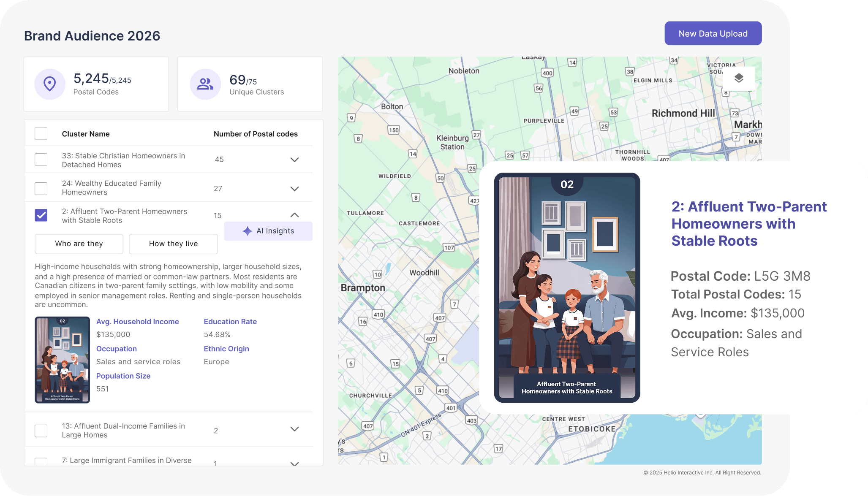Screen dimensions: 868x496
Task: Collapse the Affluent Two-Parent Homeowners row
Action: click(x=295, y=215)
